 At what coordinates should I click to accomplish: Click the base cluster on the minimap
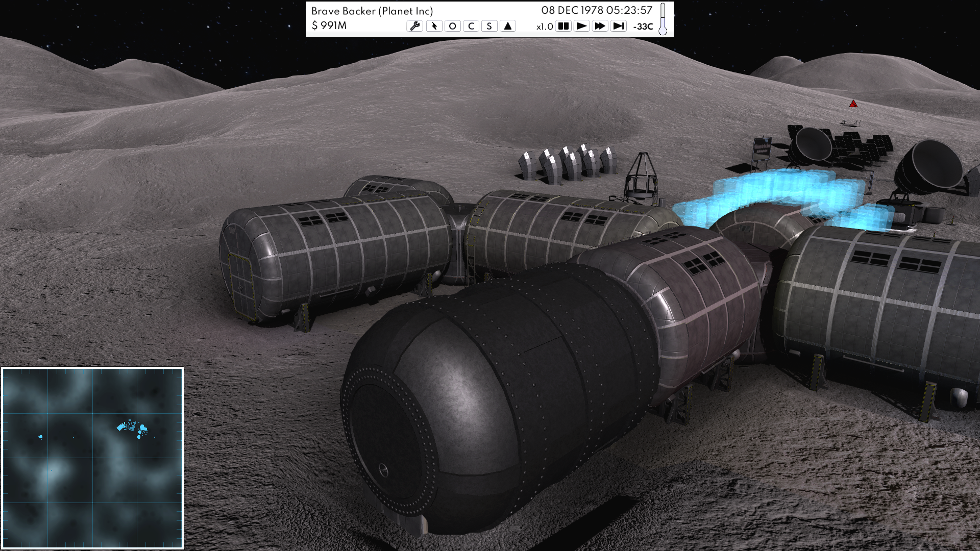pos(133,428)
